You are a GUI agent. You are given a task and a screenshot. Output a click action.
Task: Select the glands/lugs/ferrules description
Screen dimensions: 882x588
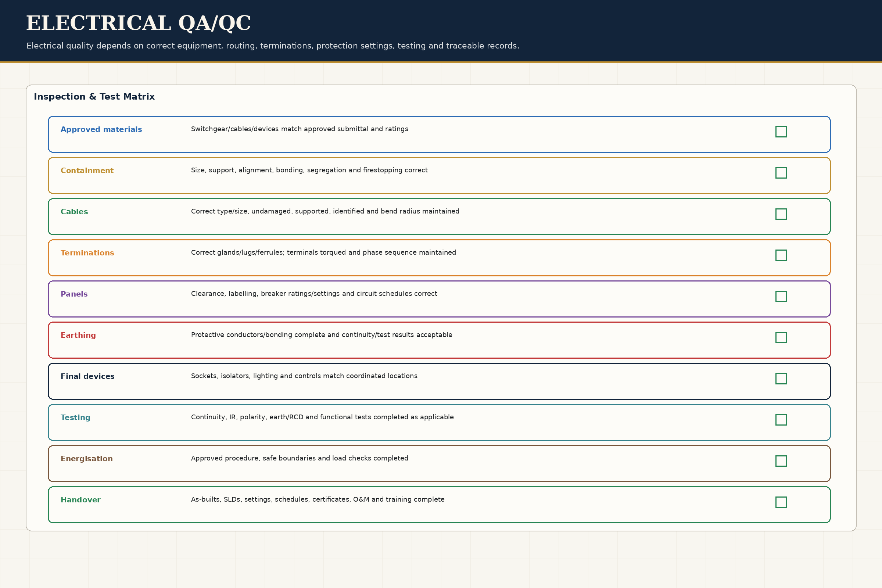point(324,252)
